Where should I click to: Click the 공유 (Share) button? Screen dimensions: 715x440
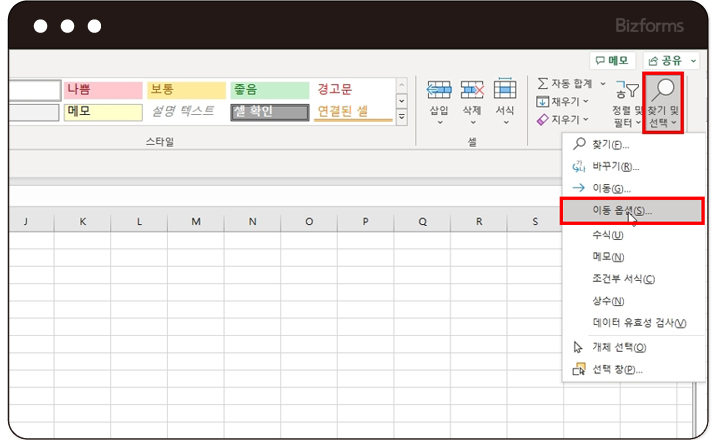coord(671,60)
